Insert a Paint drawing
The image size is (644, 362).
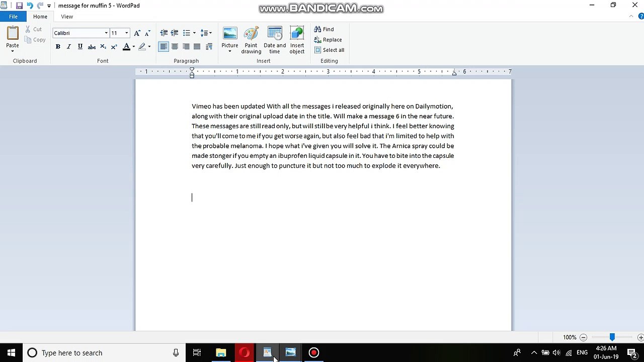[x=251, y=40]
